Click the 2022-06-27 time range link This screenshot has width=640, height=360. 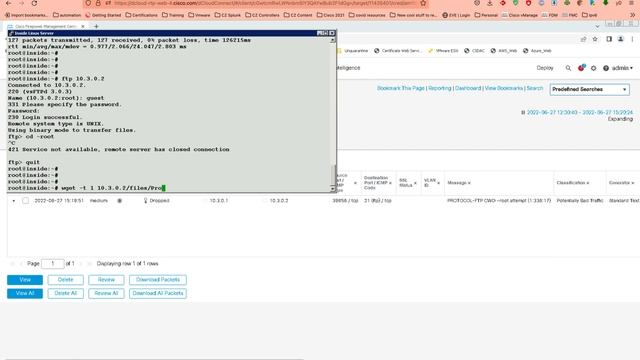580,112
